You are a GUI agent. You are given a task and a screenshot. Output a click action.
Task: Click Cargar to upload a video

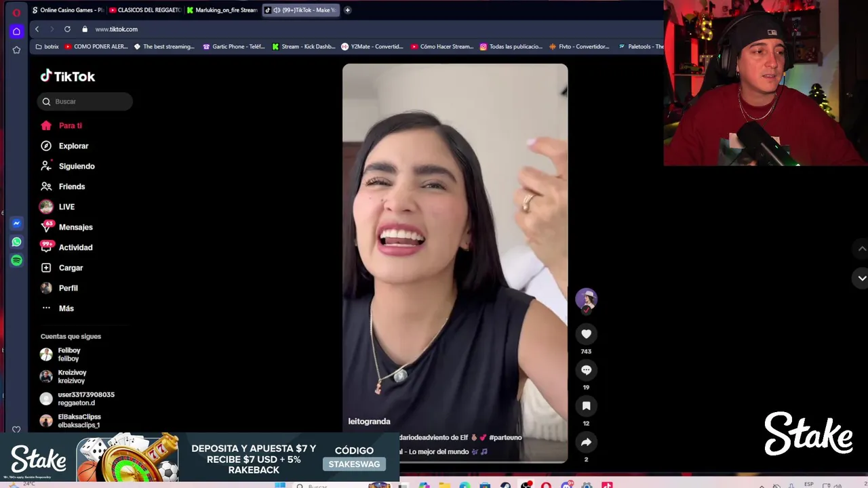tap(61, 268)
